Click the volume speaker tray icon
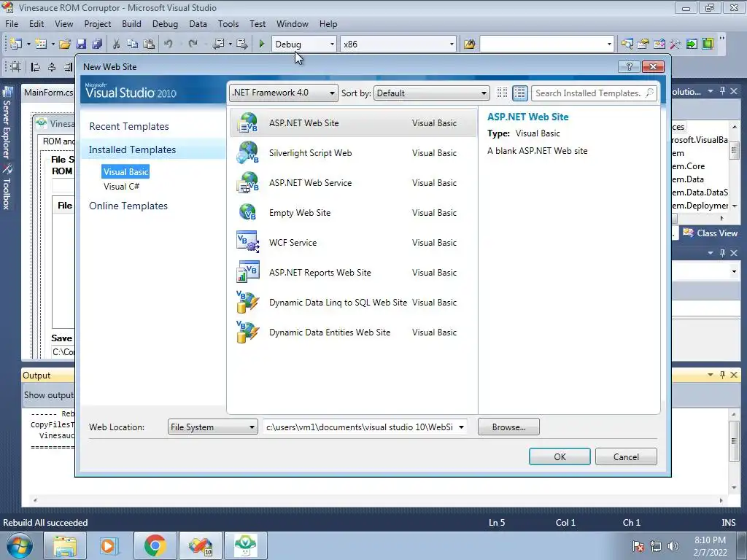747x560 pixels. (673, 545)
